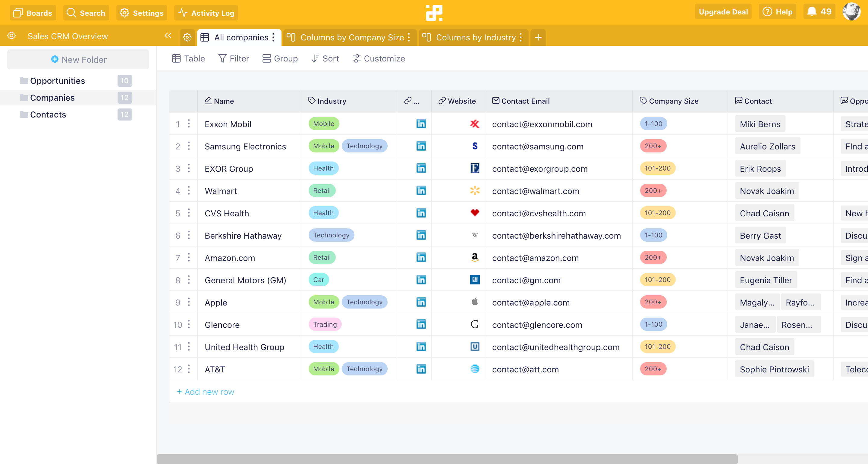Open Exxon Mobil website icon
Screen dimensions: 868x464
click(x=475, y=124)
